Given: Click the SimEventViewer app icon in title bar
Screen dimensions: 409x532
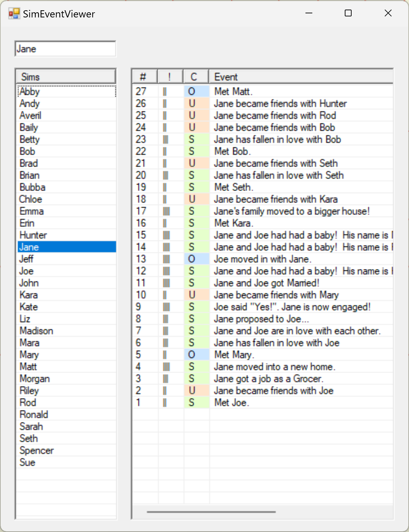Looking at the screenshot, I should tap(14, 14).
